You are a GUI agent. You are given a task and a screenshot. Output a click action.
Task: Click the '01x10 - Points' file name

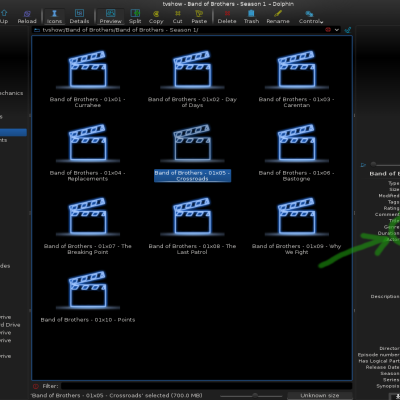click(x=88, y=320)
